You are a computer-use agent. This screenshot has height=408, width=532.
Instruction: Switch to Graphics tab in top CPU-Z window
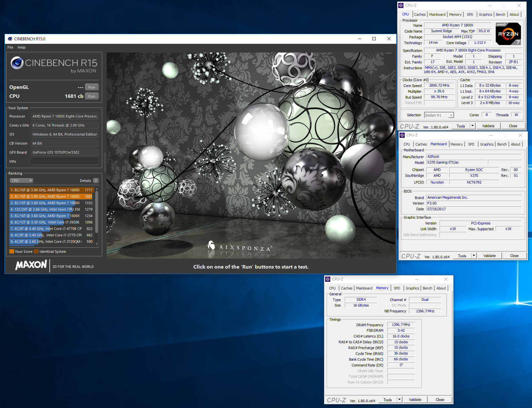point(485,14)
